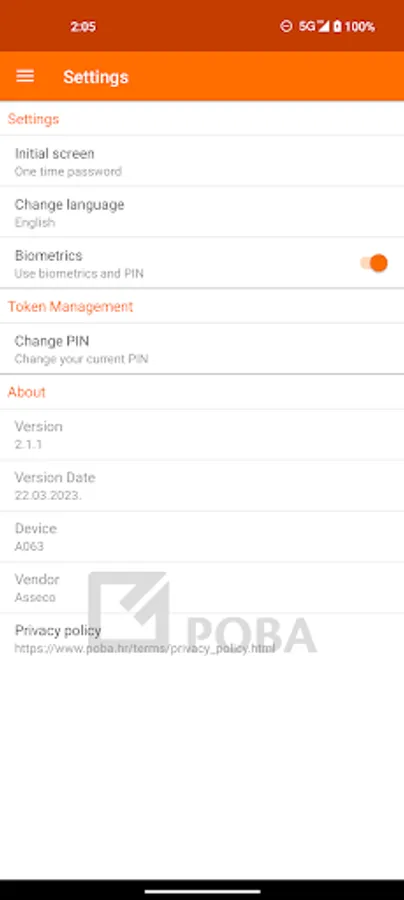Tap the Privacy policy entry title
Screen dimensions: 404x900
point(58,630)
